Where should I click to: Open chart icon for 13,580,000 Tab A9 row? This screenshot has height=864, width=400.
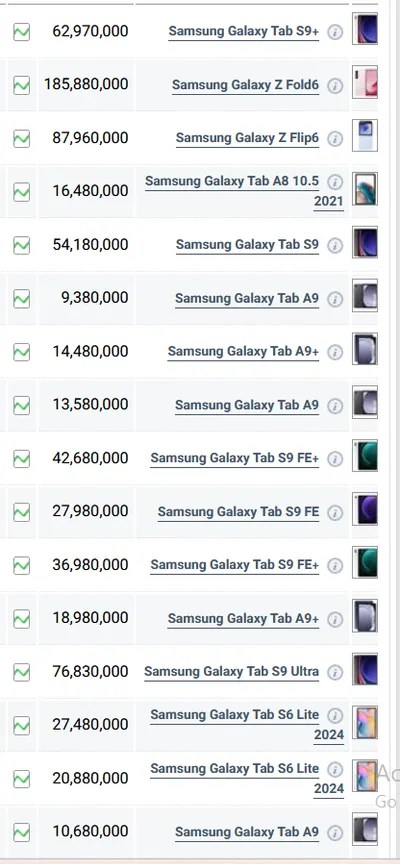tap(21, 405)
